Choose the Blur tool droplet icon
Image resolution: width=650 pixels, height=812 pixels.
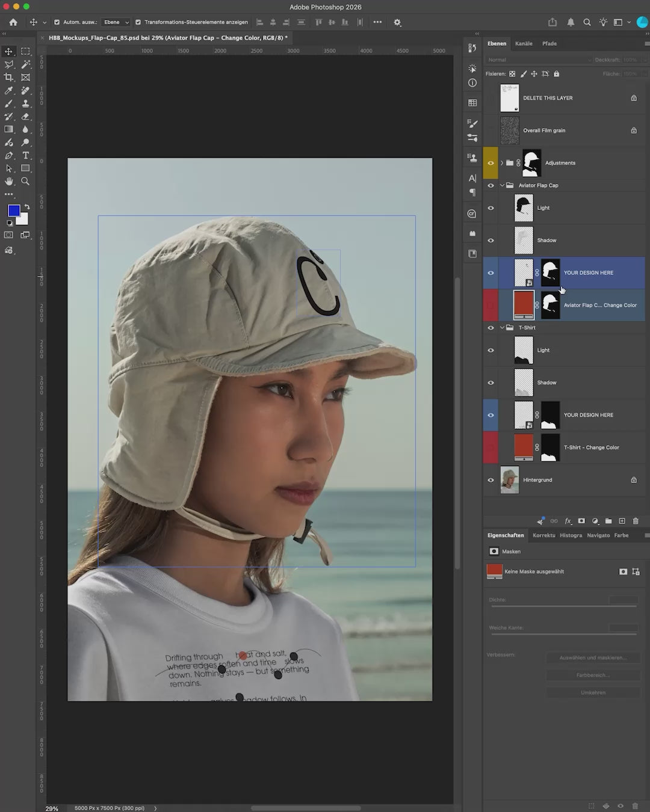pos(25,129)
